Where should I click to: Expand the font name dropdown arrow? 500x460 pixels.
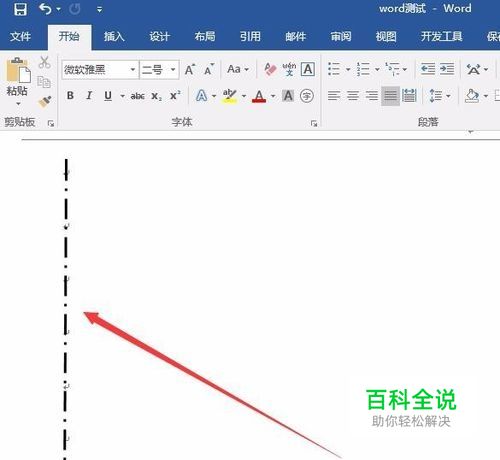[133, 70]
